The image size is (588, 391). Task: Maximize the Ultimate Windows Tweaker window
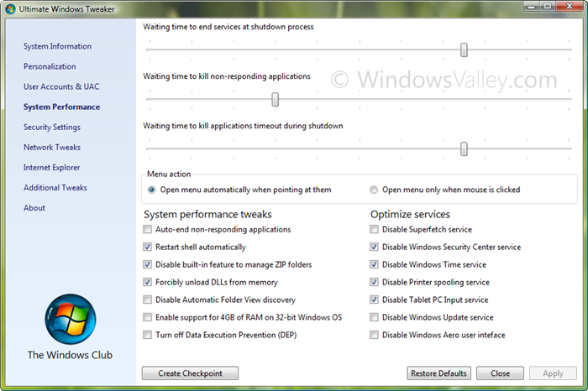pos(548,7)
